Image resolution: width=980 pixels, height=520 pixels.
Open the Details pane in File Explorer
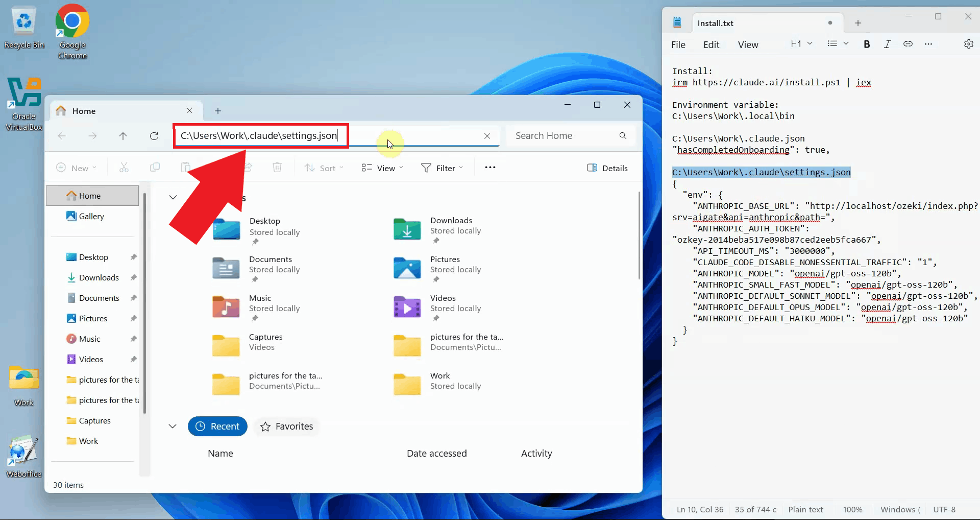pos(607,168)
